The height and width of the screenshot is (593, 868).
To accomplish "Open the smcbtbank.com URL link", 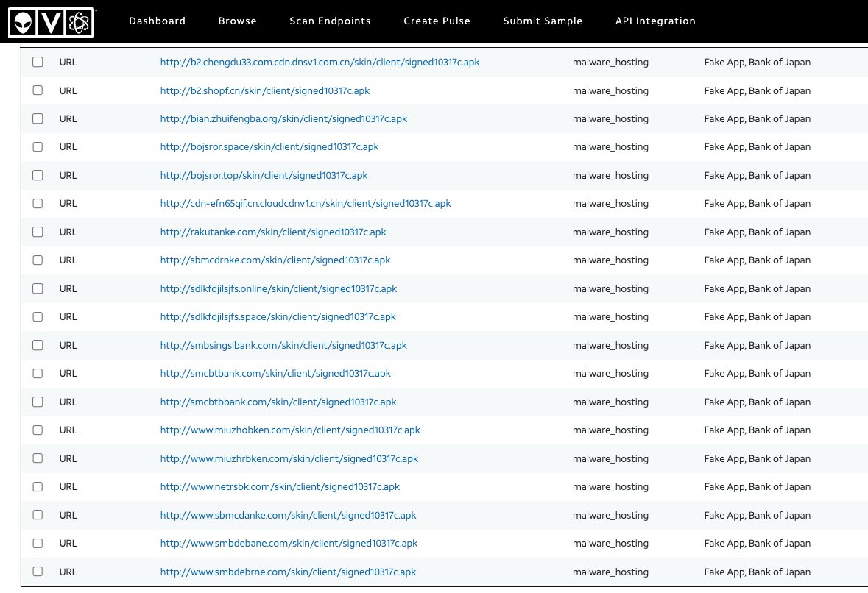I will [x=275, y=374].
